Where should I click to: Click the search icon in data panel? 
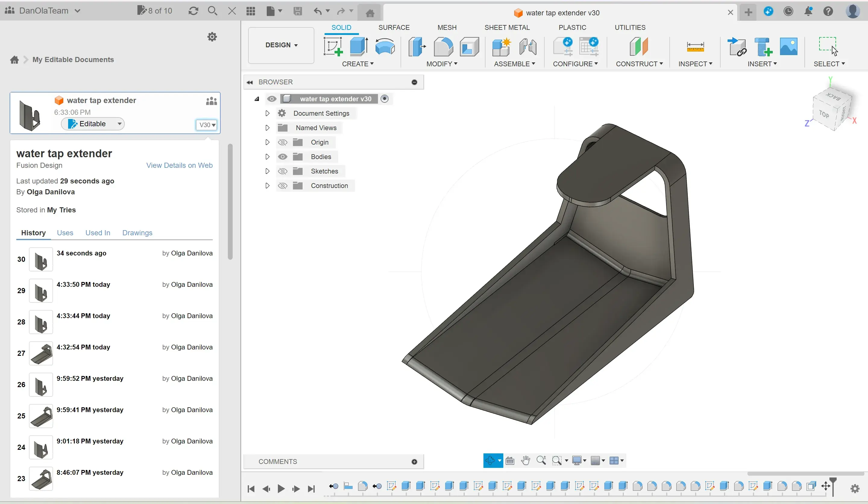(212, 11)
